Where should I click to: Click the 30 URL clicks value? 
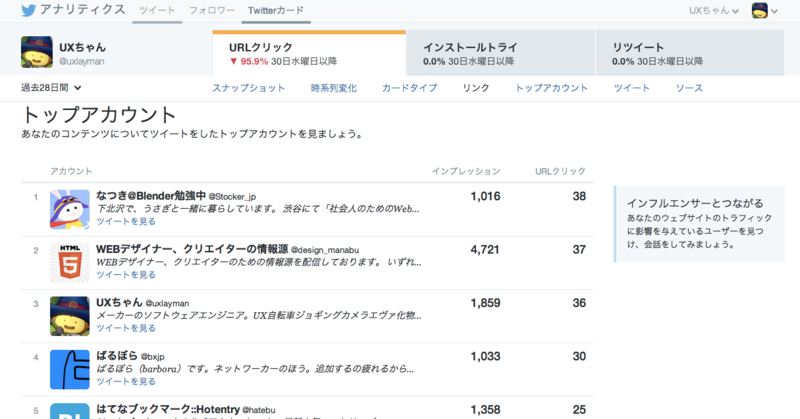(x=579, y=356)
